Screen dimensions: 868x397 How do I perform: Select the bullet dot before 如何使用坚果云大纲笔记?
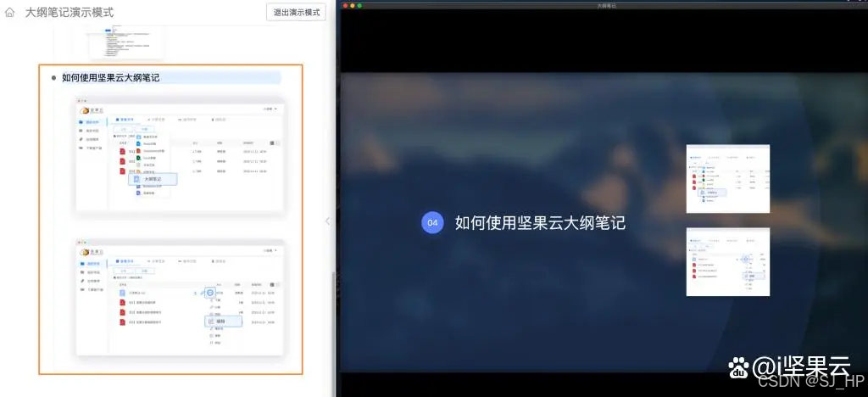tap(53, 78)
